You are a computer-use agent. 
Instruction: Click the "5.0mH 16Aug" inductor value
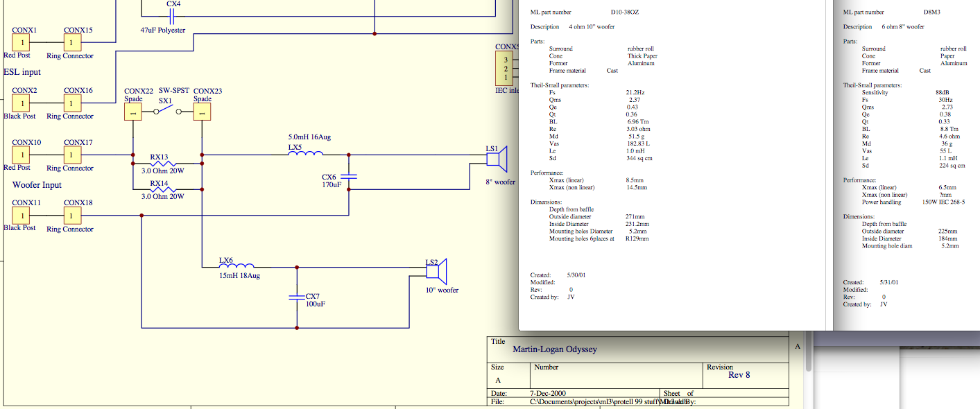(309, 137)
